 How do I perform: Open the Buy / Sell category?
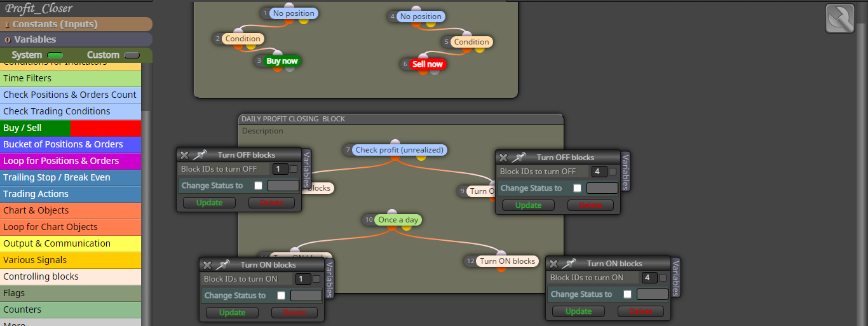click(71, 128)
